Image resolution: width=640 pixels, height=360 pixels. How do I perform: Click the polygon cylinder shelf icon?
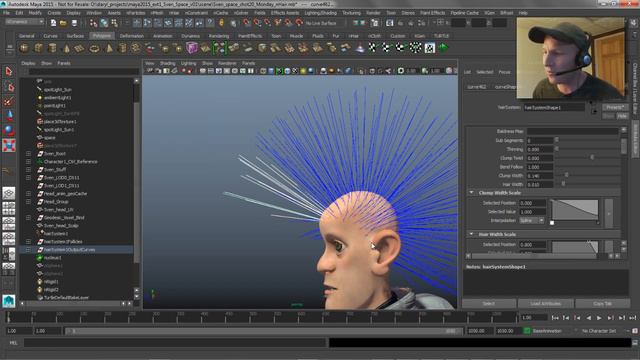[52, 48]
